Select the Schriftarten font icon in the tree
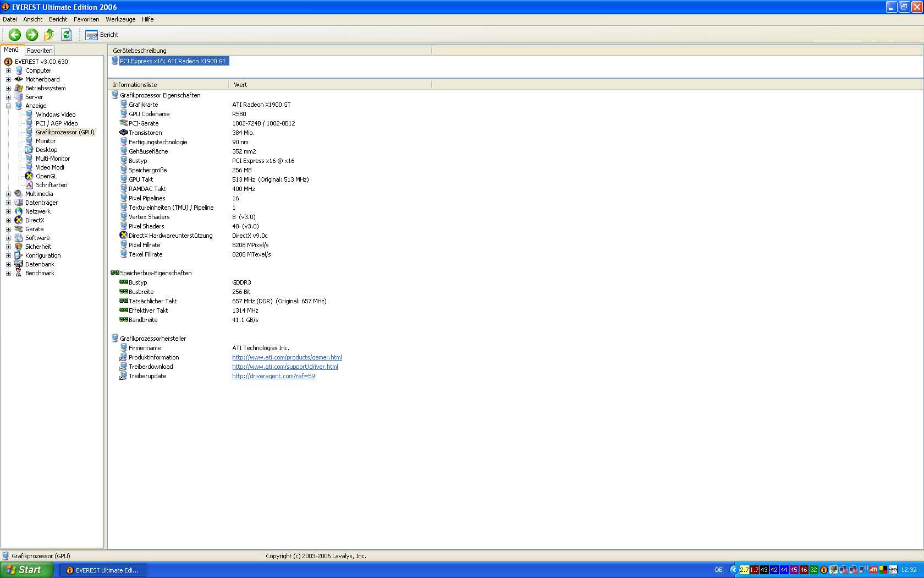 pyautogui.click(x=29, y=185)
